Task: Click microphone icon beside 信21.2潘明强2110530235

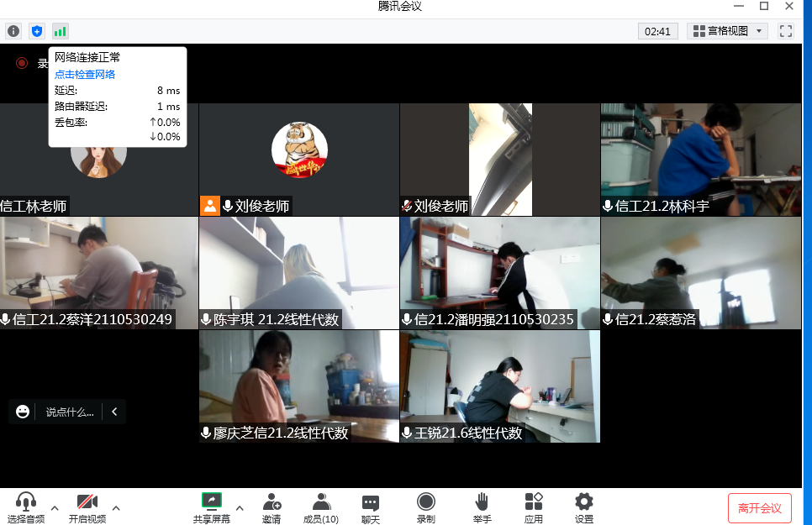Action: 407,319
